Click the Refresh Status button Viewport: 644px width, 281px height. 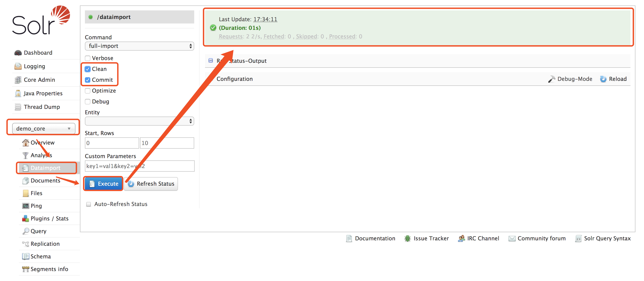click(151, 184)
